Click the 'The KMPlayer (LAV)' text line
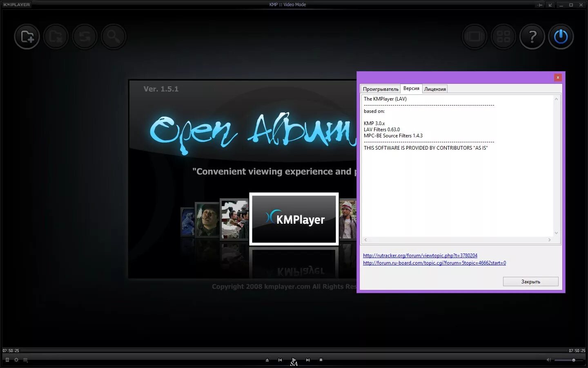 coord(385,99)
